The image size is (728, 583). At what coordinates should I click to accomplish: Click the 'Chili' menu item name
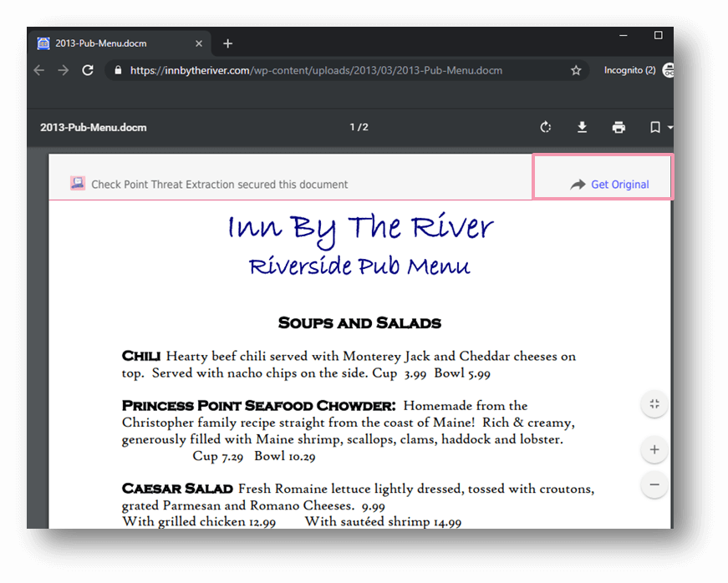click(141, 356)
